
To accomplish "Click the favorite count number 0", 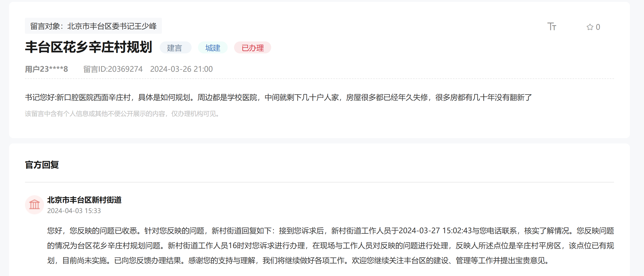I will [x=598, y=27].
